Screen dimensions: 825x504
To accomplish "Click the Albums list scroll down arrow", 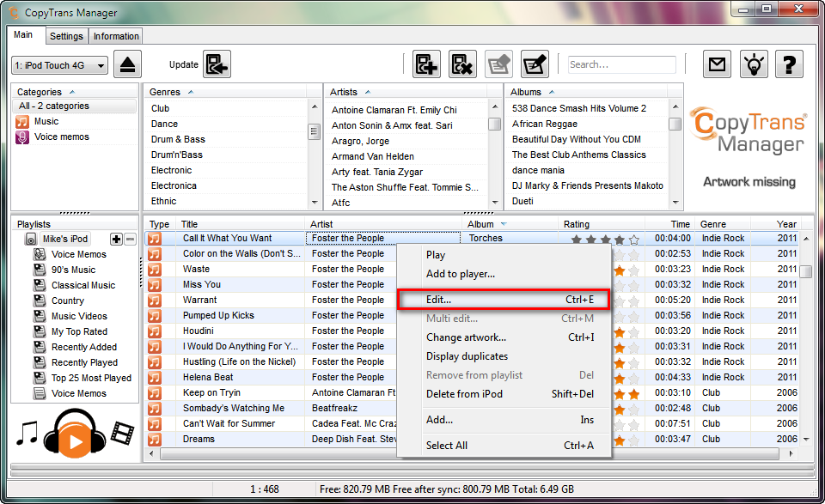I will coord(675,203).
